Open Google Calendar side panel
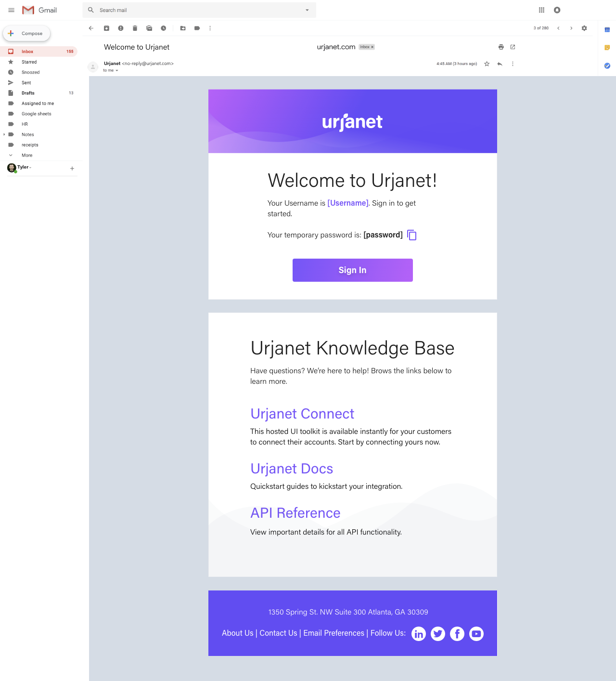This screenshot has height=681, width=616. pyautogui.click(x=607, y=30)
